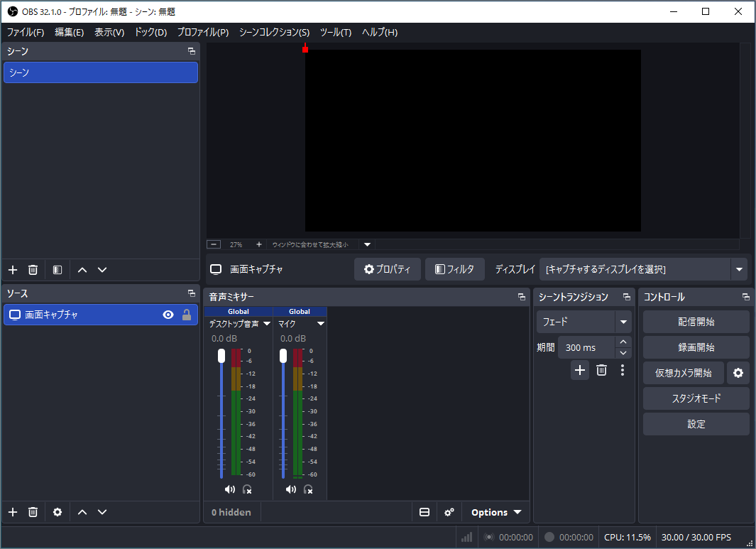Screen dimensions: 756x549
Task: Open advanced audio properties gear icon
Action: pyautogui.click(x=449, y=511)
